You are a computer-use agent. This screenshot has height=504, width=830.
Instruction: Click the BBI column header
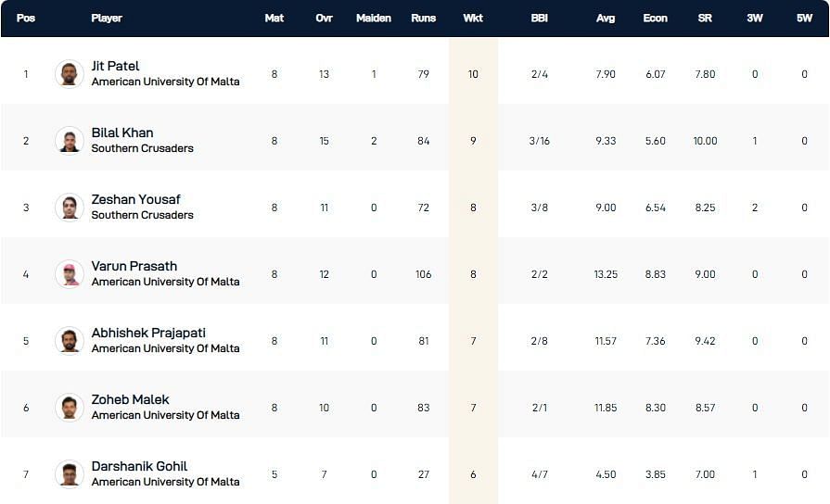539,18
